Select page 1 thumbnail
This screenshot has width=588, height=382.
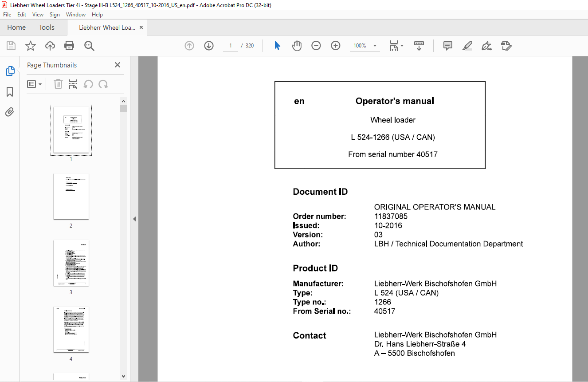point(71,130)
